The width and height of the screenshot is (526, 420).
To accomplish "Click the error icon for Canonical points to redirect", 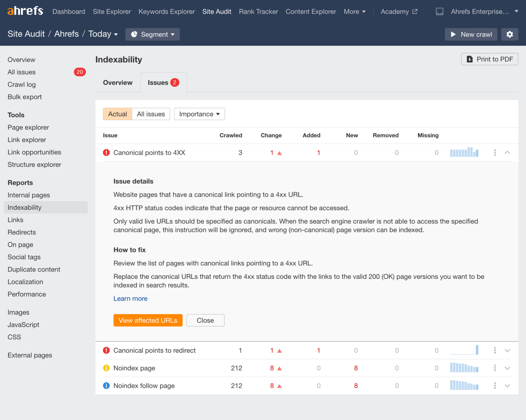I will click(x=106, y=350).
